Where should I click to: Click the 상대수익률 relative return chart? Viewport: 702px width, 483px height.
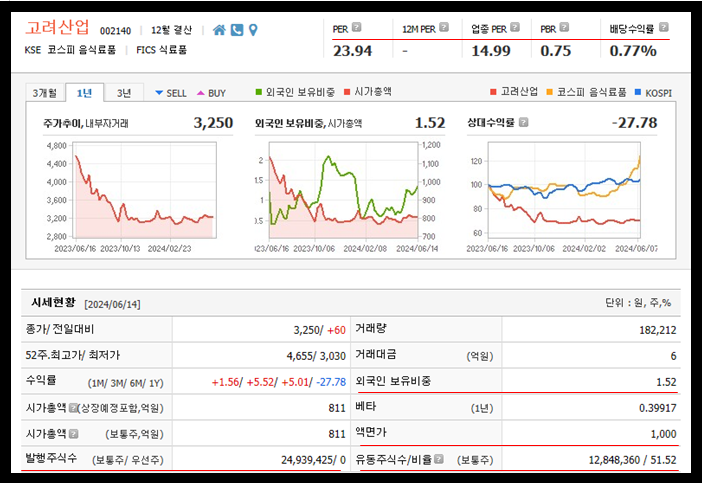[564, 190]
